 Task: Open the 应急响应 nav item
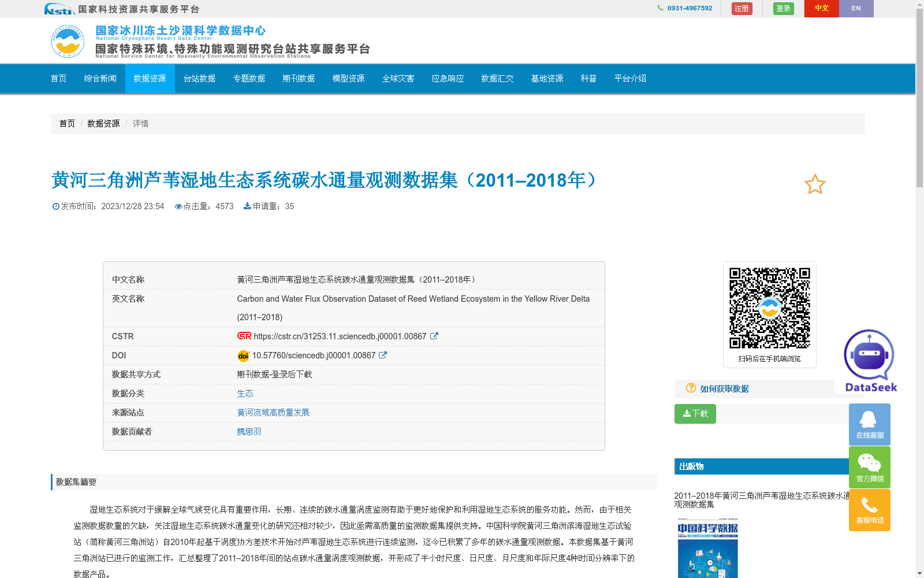pyautogui.click(x=448, y=79)
